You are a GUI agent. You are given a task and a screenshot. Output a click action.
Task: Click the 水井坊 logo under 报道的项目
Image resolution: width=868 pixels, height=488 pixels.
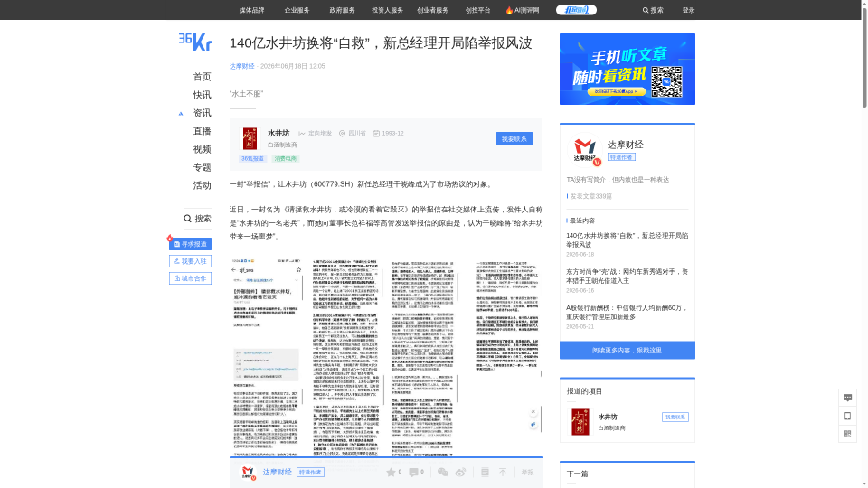coord(580,422)
